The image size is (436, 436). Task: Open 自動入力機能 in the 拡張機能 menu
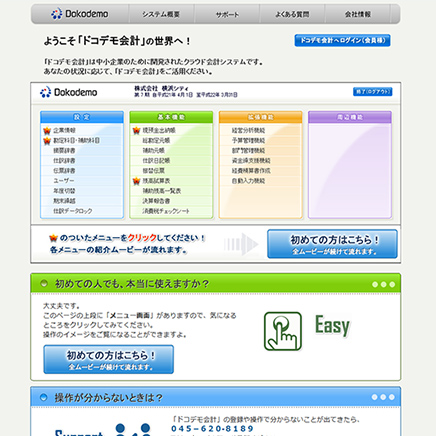(248, 181)
